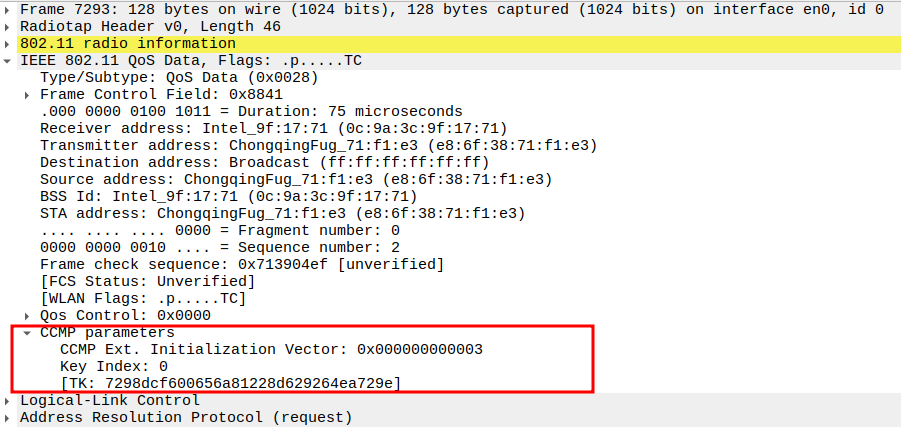This screenshot has width=901, height=429.
Task: Collapse the IEEE 802.11 QoS Data section
Action: point(9,61)
